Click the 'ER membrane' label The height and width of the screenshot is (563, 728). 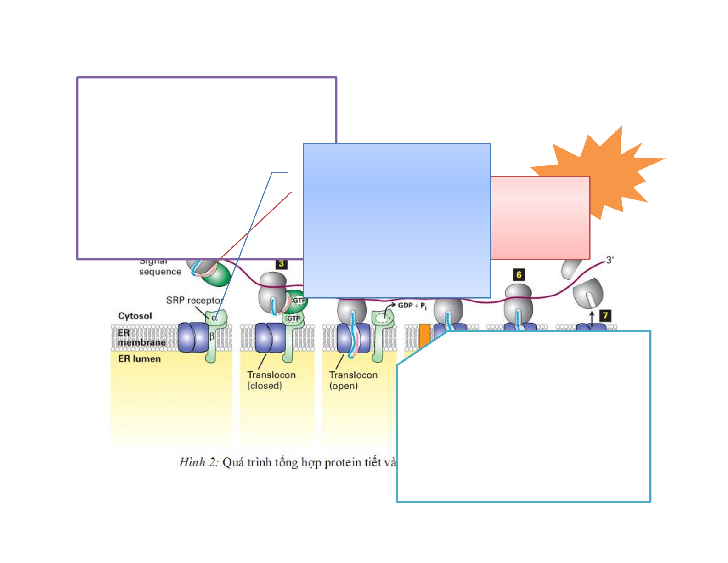pyautogui.click(x=141, y=337)
